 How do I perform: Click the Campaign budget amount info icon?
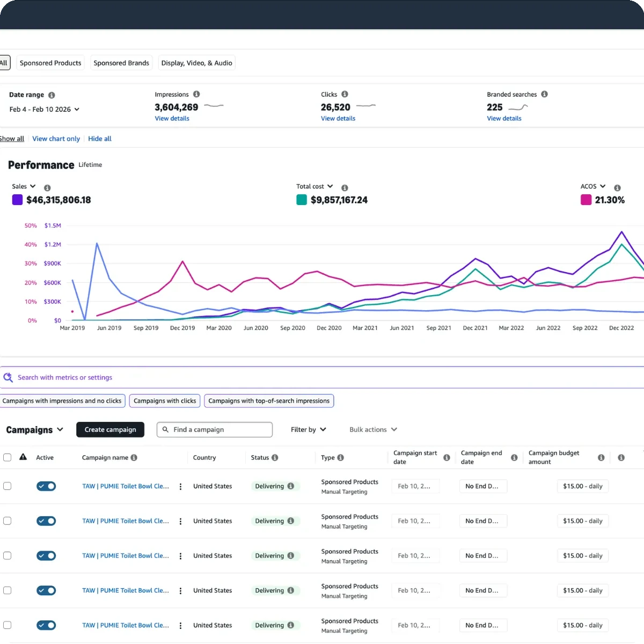[601, 458]
